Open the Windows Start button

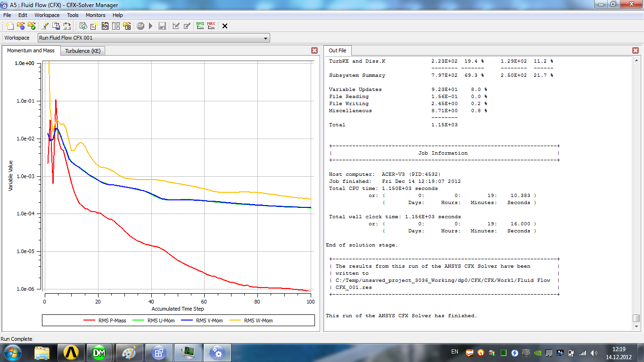[12, 352]
